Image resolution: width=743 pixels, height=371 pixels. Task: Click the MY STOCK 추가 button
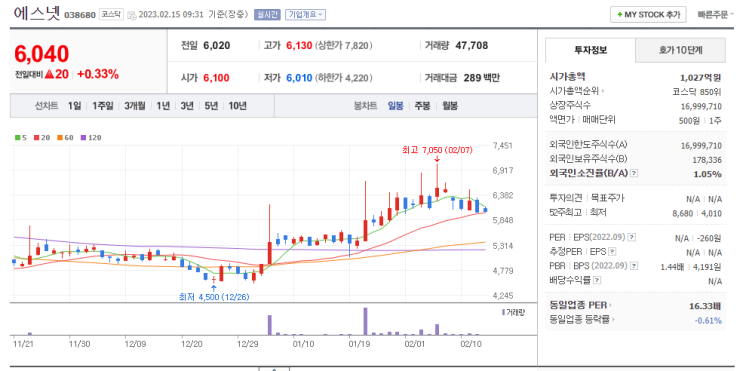click(648, 15)
